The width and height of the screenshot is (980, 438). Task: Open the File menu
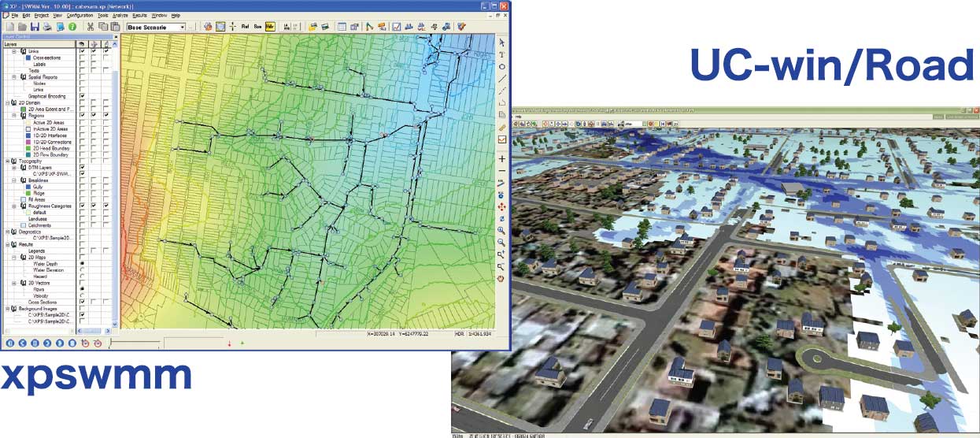point(15,15)
